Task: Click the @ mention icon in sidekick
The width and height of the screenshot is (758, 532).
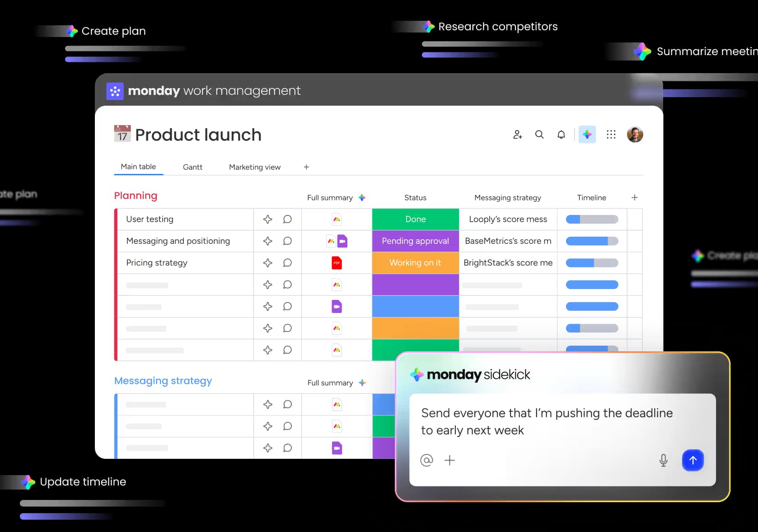Action: click(426, 460)
